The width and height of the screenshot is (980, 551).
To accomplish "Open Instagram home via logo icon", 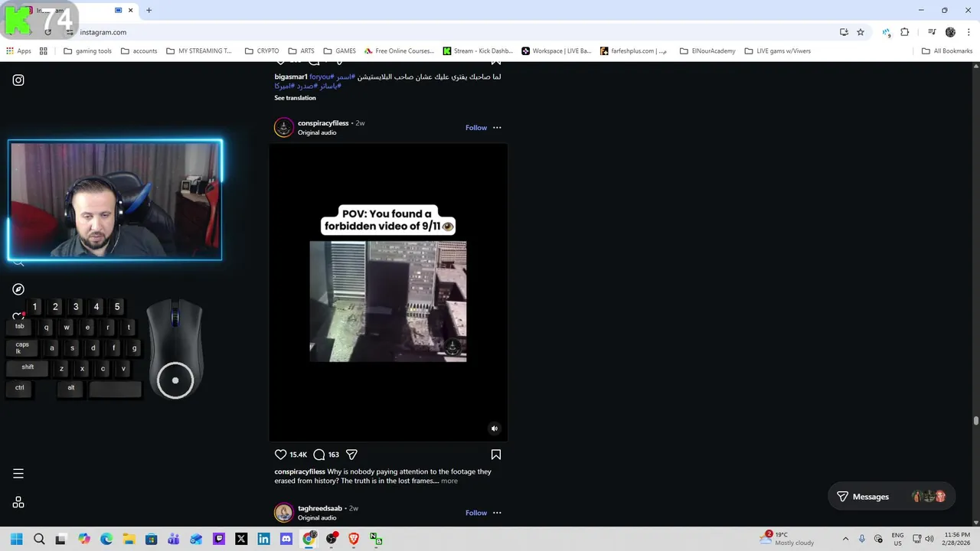I will (x=18, y=80).
